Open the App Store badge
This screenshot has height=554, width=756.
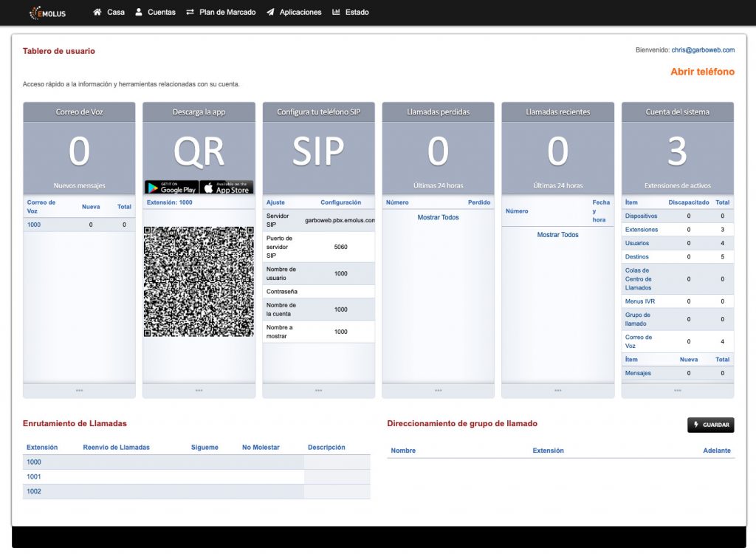click(x=227, y=187)
